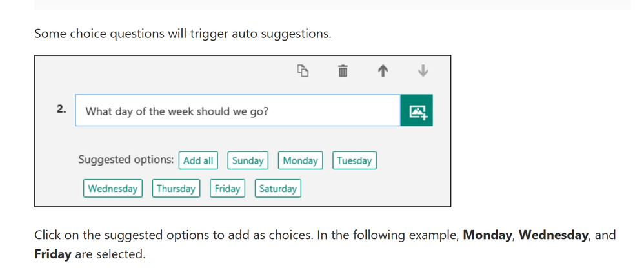
Task: Click the 'Suggested options:' label text
Action: pyautogui.click(x=126, y=160)
